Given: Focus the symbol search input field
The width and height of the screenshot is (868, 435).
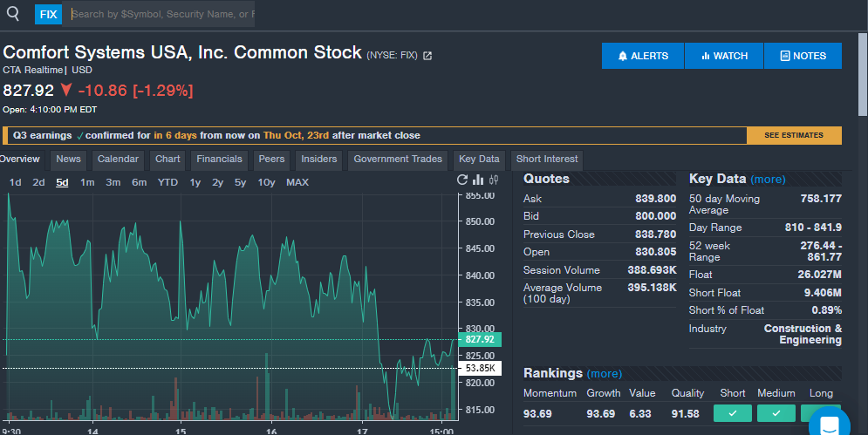Looking at the screenshot, I should coord(161,14).
